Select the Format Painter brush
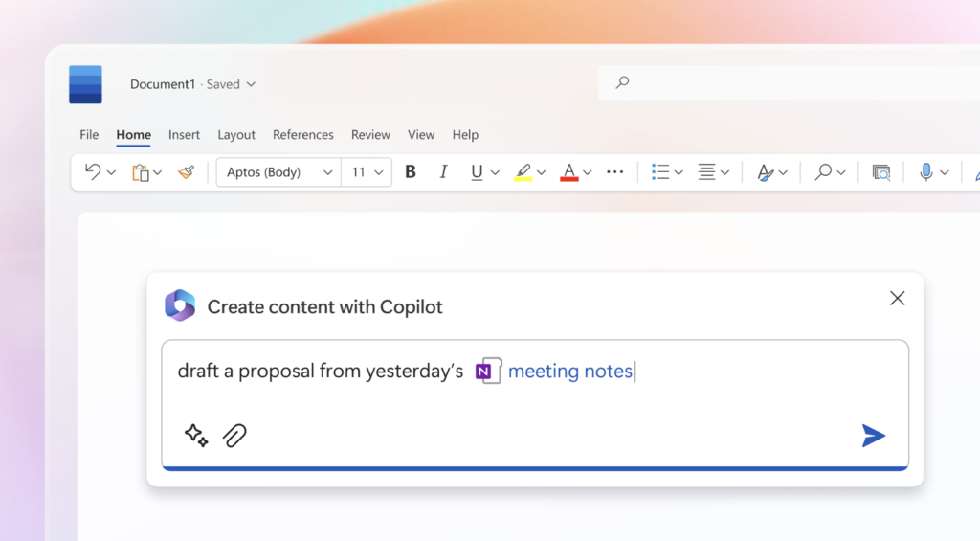Image resolution: width=980 pixels, height=541 pixels. point(186,172)
